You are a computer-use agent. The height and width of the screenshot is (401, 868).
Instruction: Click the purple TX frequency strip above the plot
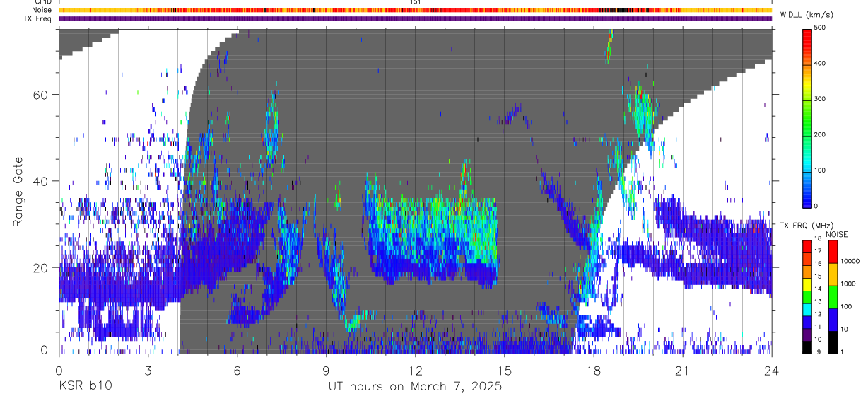[x=416, y=18]
